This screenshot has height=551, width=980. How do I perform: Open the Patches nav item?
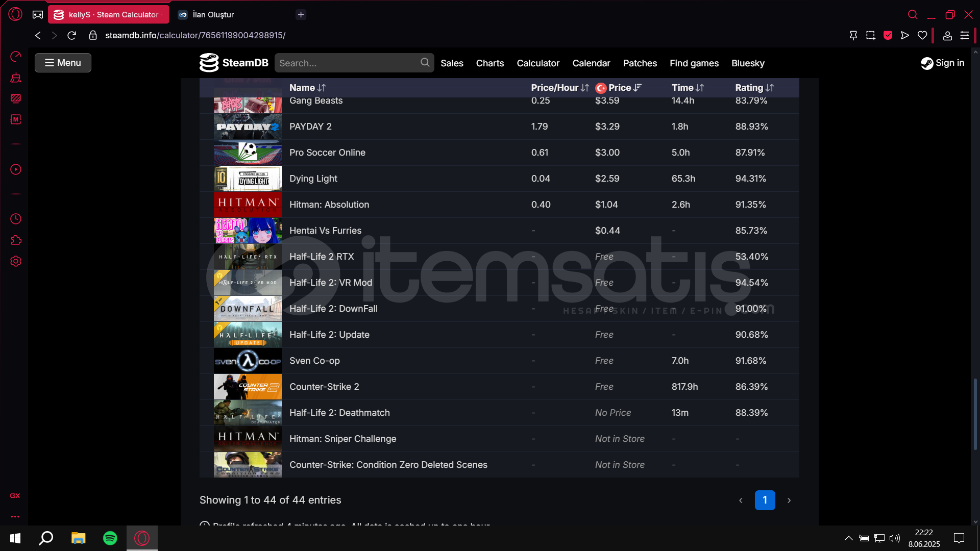tap(640, 63)
